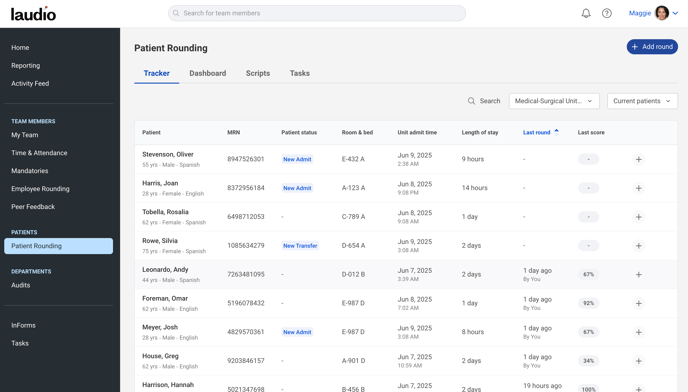Image resolution: width=688 pixels, height=392 pixels.
Task: Add a round for Harris, Joan with the plus icon
Action: [639, 188]
